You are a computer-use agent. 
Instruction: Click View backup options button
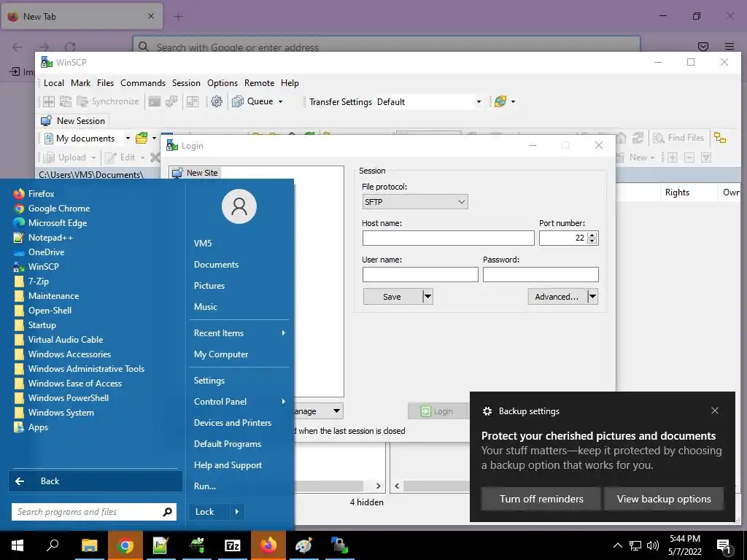coord(664,499)
